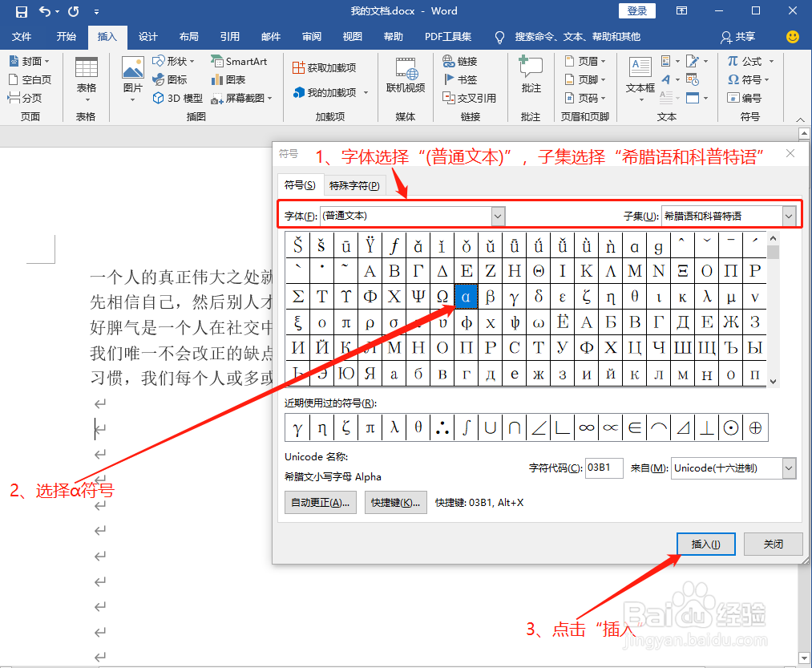Image resolution: width=812 pixels, height=668 pixels.
Task: Open the PDF工具集 ribbon tab
Action: coord(448,37)
